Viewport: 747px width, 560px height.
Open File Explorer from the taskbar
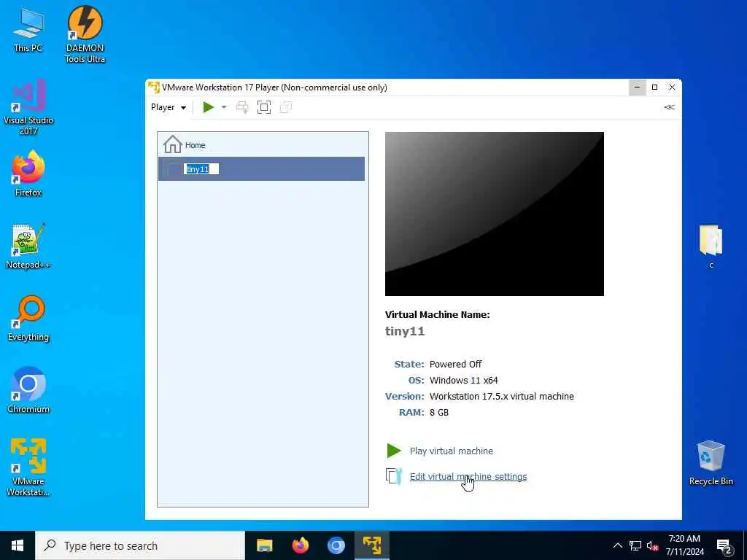pos(264,545)
